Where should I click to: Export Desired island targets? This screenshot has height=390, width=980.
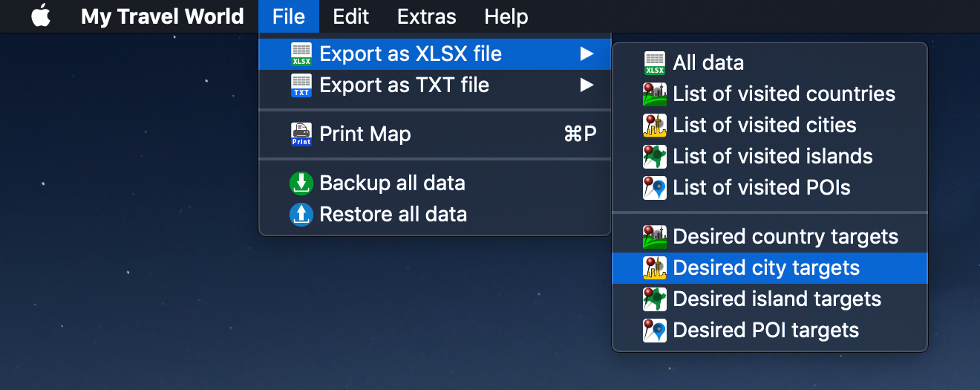(770, 299)
